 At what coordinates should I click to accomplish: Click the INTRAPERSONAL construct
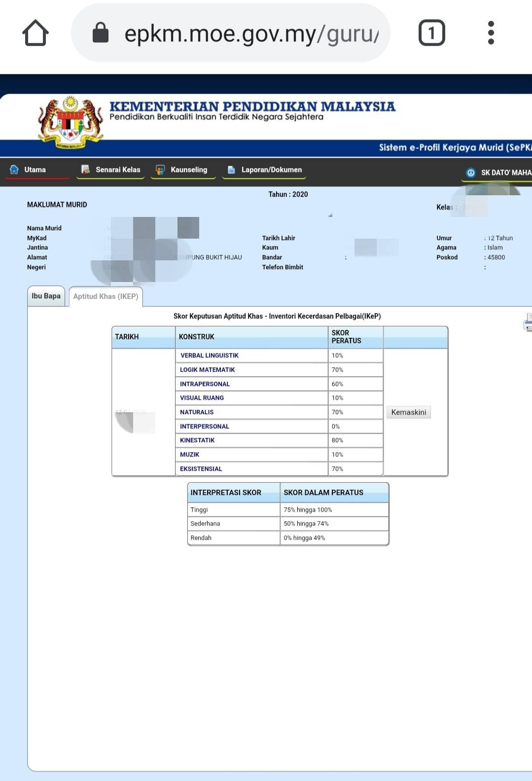point(205,384)
